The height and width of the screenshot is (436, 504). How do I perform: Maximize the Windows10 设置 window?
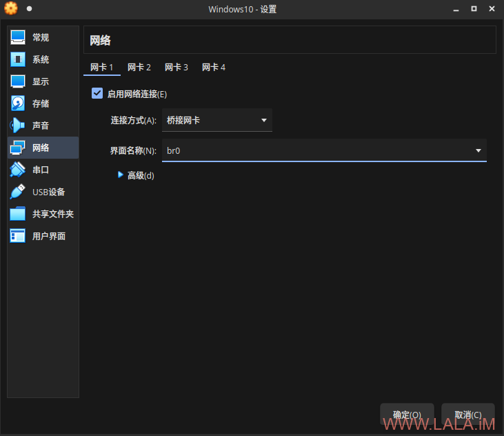pos(474,9)
